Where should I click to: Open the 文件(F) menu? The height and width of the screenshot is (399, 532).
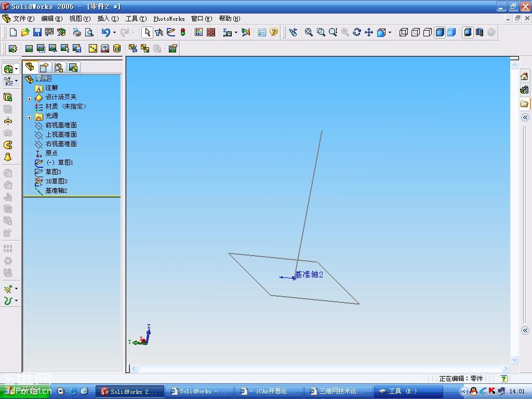[24, 19]
